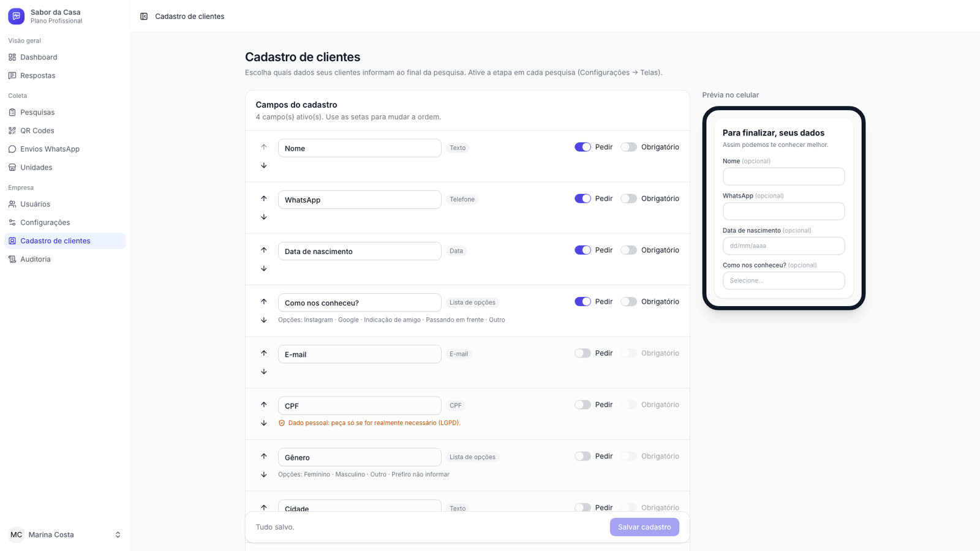The image size is (980, 551).
Task: Move Como nos conheceu field up
Action: (264, 301)
